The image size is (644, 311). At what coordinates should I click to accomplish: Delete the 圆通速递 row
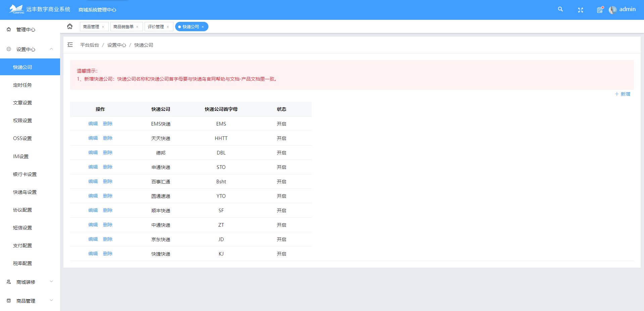[108, 196]
